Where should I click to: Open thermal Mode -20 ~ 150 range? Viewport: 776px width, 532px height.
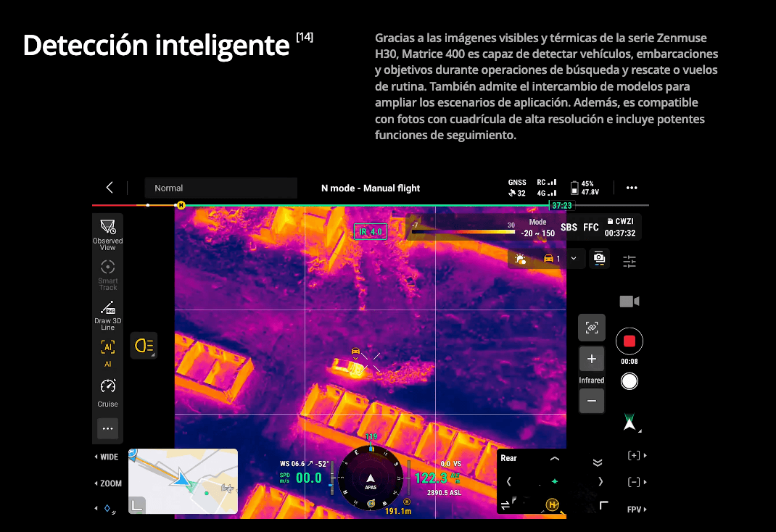(x=537, y=228)
